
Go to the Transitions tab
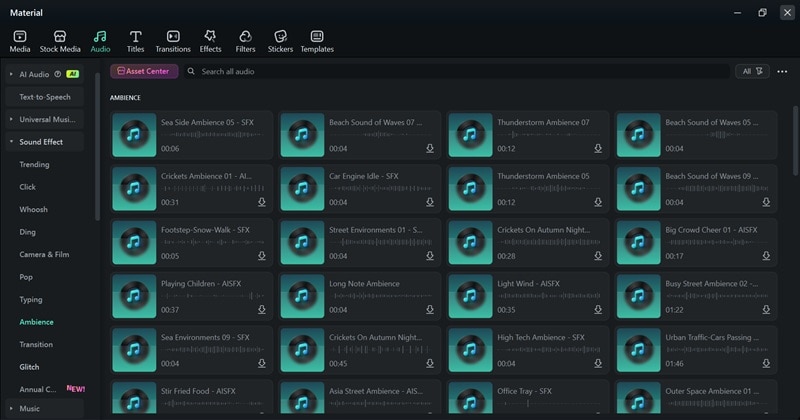pos(173,41)
